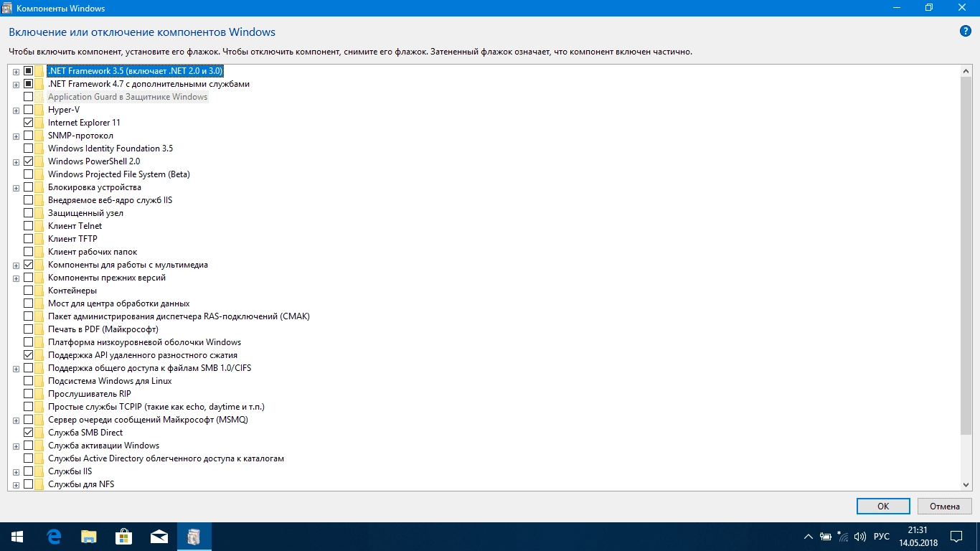980x551 pixels.
Task: Select Клиент рабочих папок row
Action: point(93,252)
